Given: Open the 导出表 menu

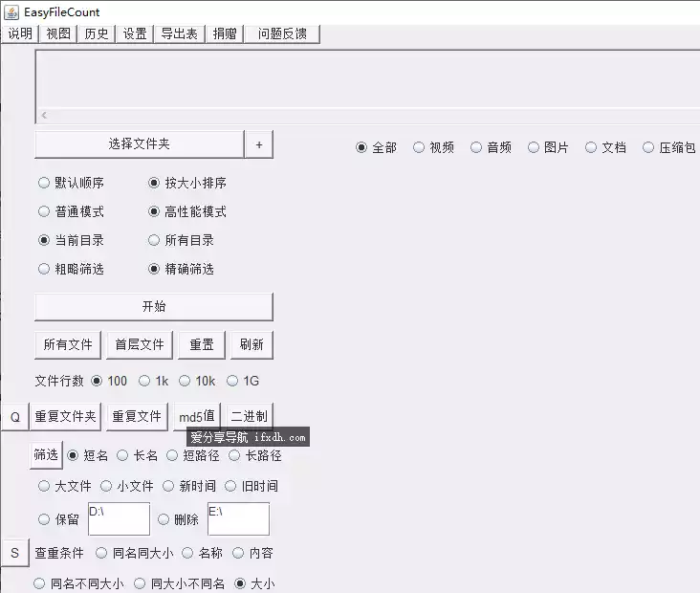Looking at the screenshot, I should click(180, 33).
